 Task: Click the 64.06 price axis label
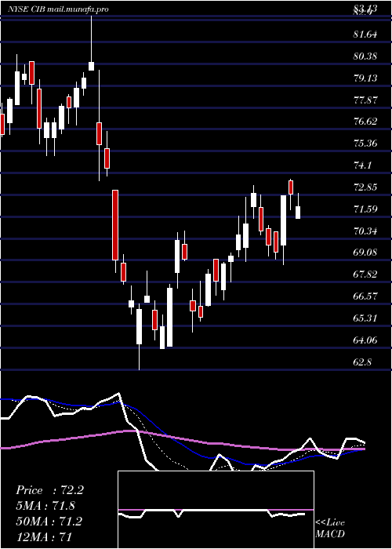coord(365,340)
